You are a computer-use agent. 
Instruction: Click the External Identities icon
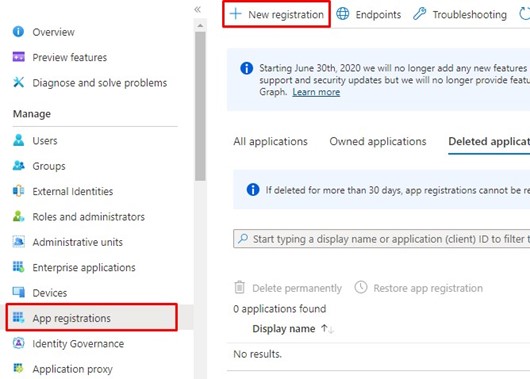[x=19, y=191]
